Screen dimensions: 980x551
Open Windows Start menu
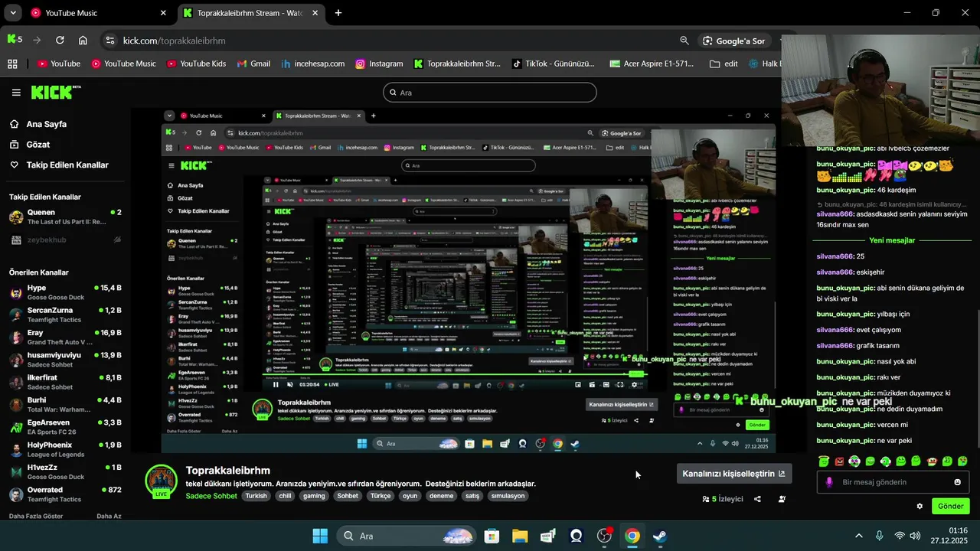pyautogui.click(x=320, y=536)
